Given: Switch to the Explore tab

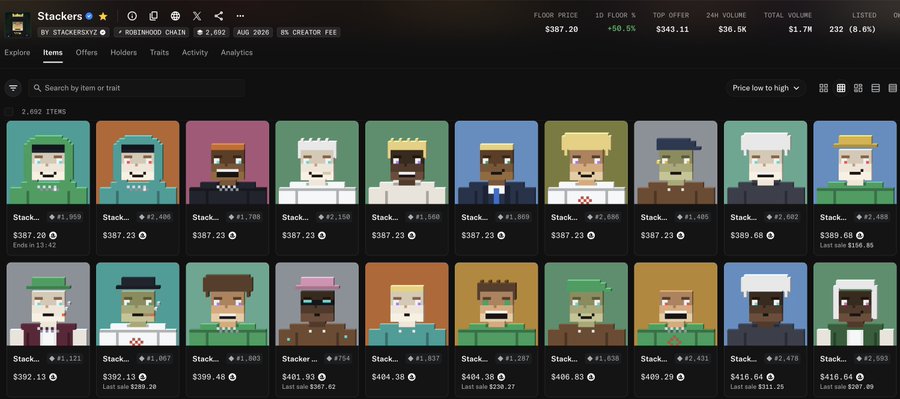Looking at the screenshot, I should click(x=17, y=52).
